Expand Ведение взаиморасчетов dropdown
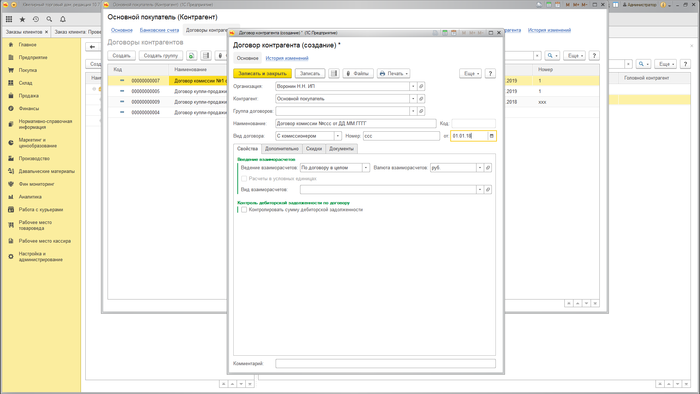 pyautogui.click(x=366, y=168)
